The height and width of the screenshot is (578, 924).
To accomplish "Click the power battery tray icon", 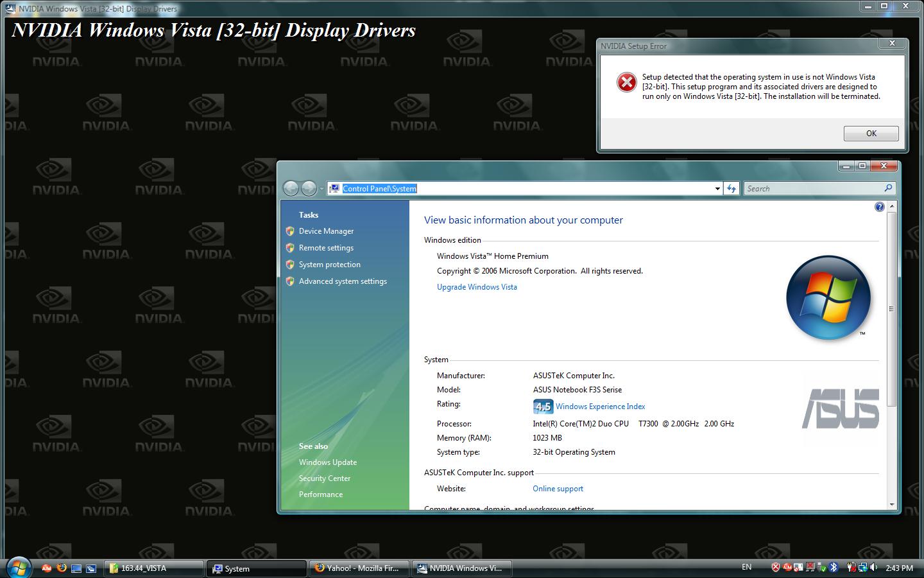I will (851, 567).
